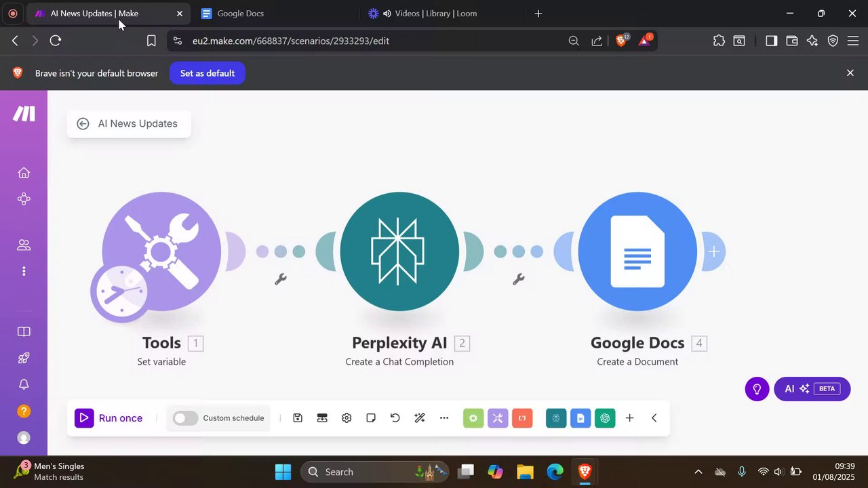Open the Team users icon in sidebar
This screenshot has height=488, width=868.
tap(24, 245)
